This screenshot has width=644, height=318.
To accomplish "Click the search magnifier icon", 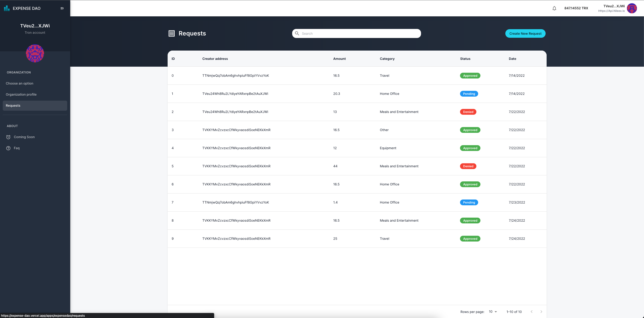I will coord(297,33).
